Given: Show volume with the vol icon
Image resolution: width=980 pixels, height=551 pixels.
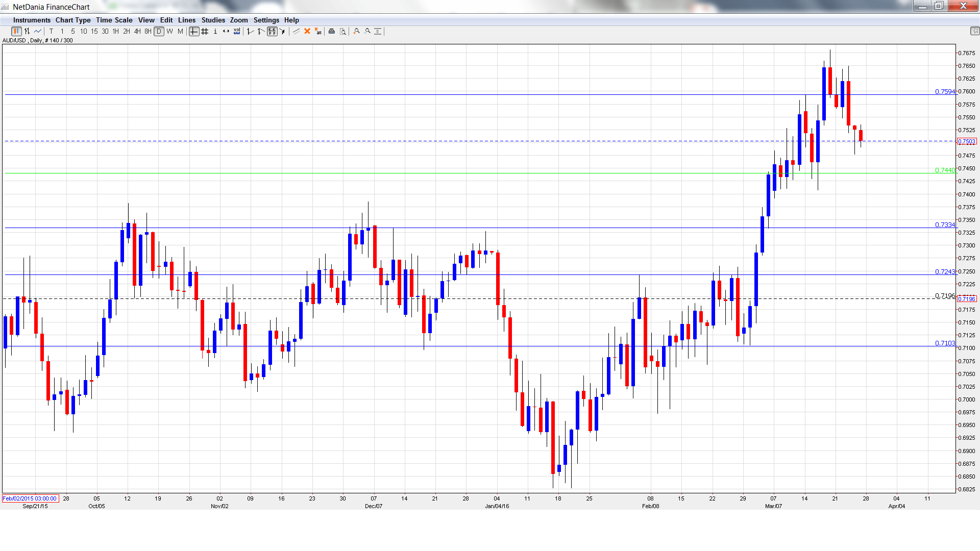Looking at the screenshot, I should [x=237, y=31].
